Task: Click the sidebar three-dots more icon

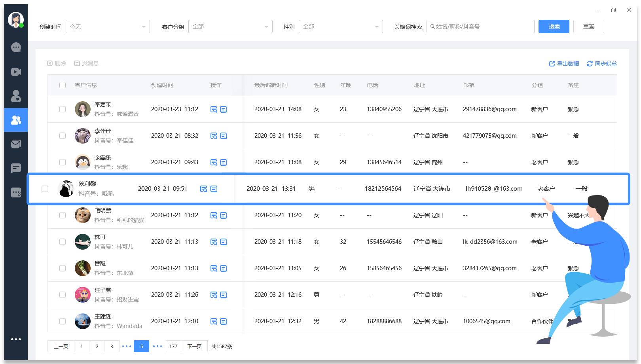Action: coord(16,339)
